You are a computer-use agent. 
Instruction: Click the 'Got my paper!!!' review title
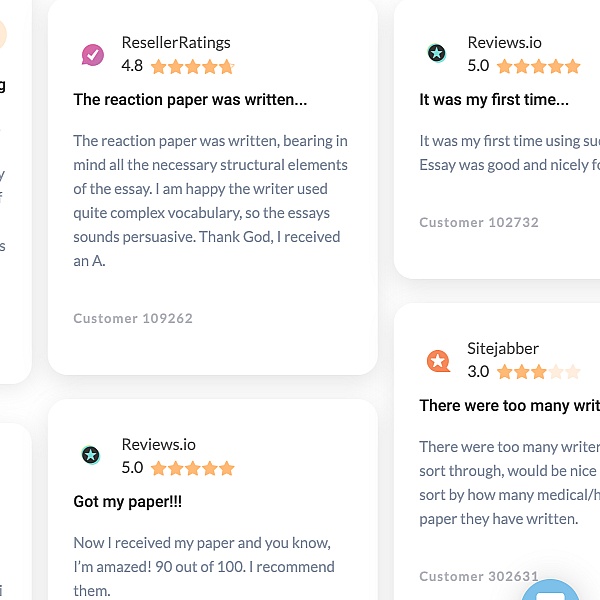(128, 502)
